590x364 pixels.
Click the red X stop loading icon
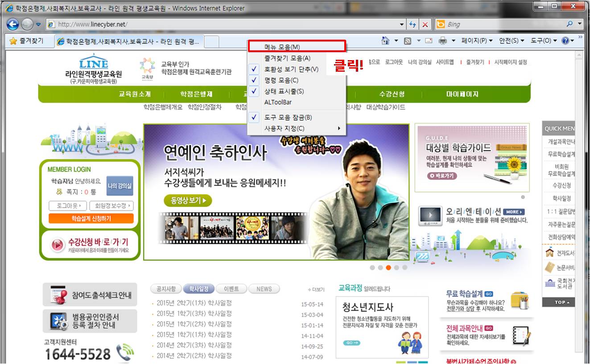425,25
